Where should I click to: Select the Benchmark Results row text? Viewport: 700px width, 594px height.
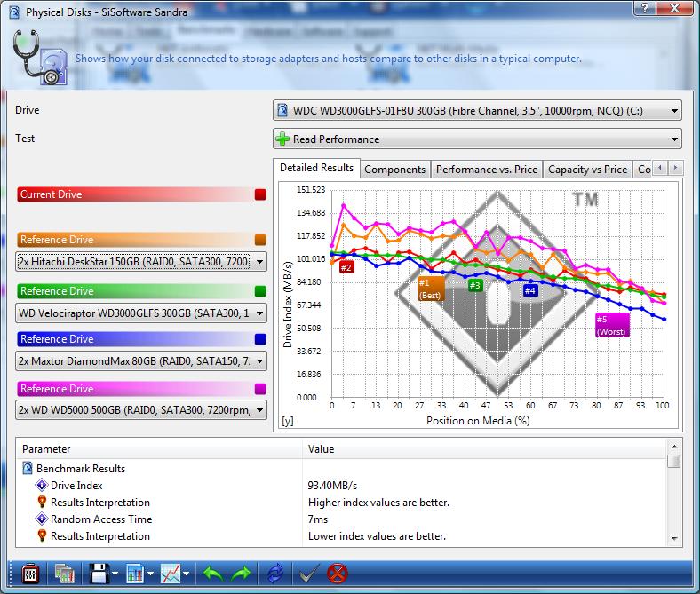[x=81, y=469]
